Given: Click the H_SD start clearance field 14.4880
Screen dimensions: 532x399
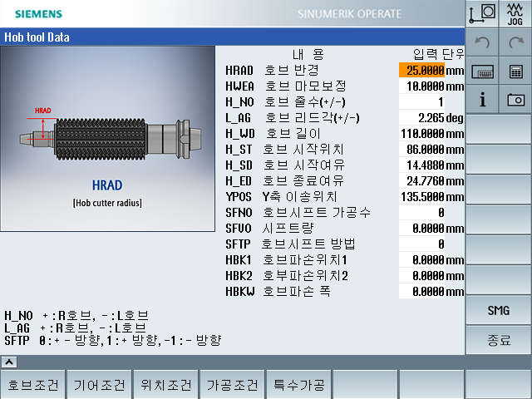Looking at the screenshot, I should point(421,165).
